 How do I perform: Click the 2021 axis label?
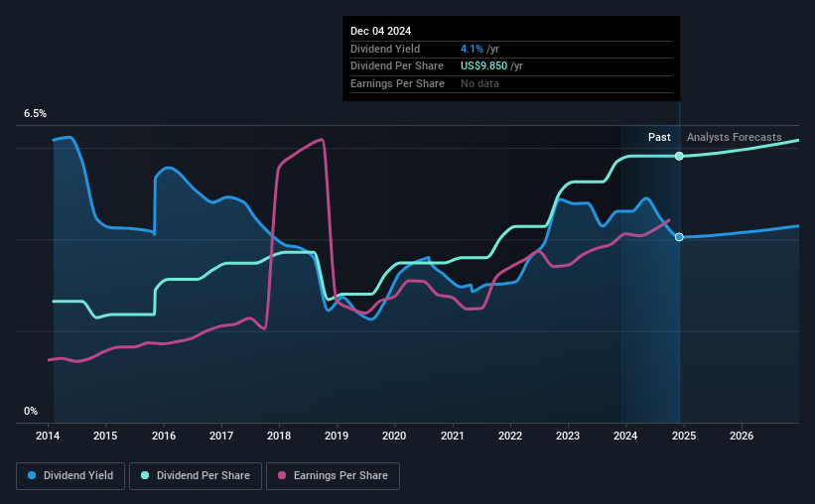[x=453, y=436]
